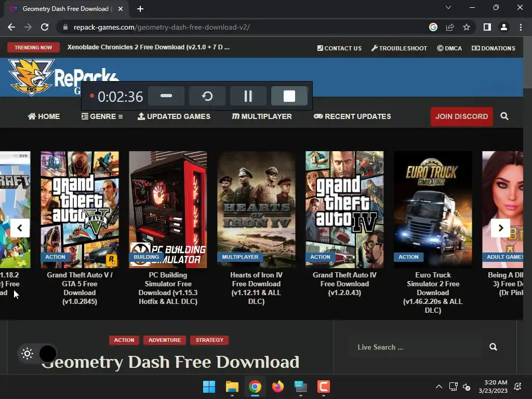
Task: Click the Join Discord button
Action: [x=462, y=116]
